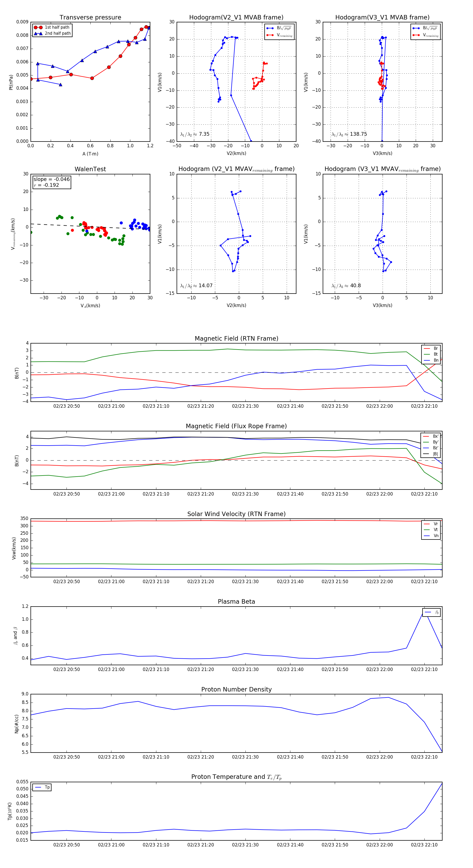Viewport: 473px width, 868px height.
Task: Select the "Br" legend entry
Action: [431, 349]
